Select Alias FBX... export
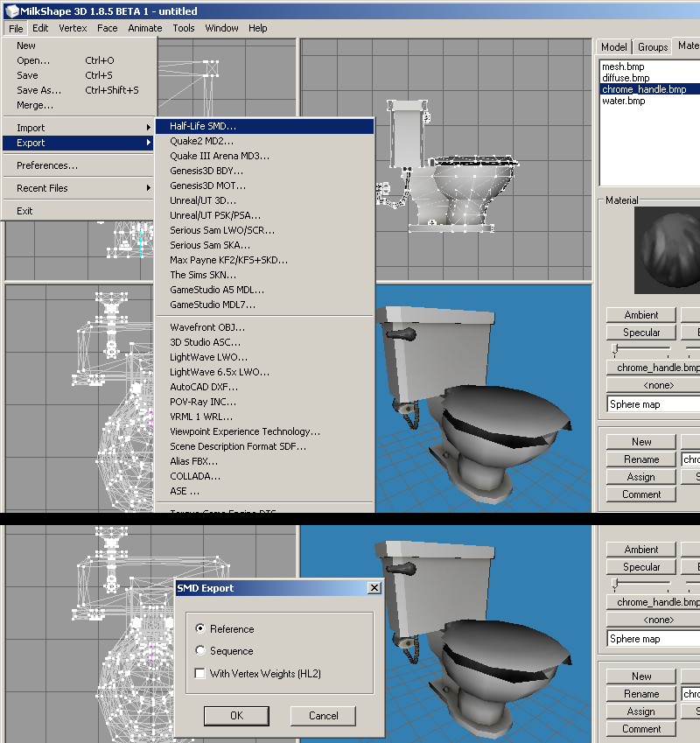Viewport: 700px width, 743px height. tap(265, 461)
